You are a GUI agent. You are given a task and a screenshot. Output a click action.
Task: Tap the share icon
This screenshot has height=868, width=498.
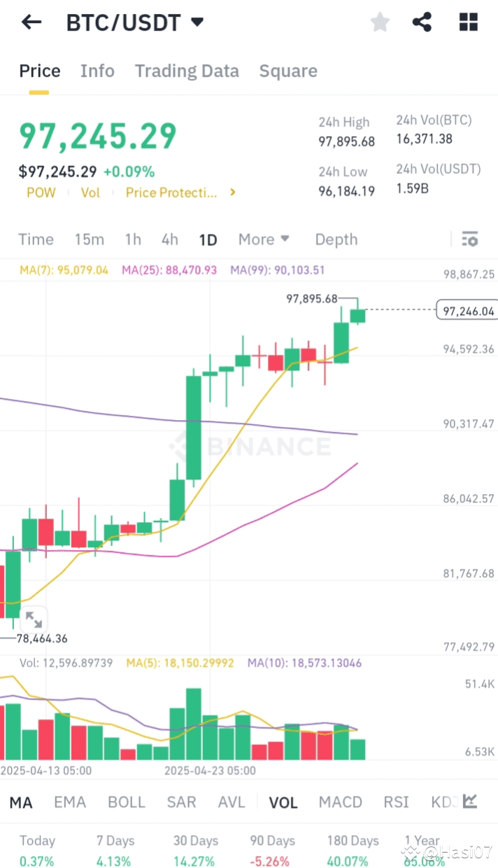tap(422, 22)
